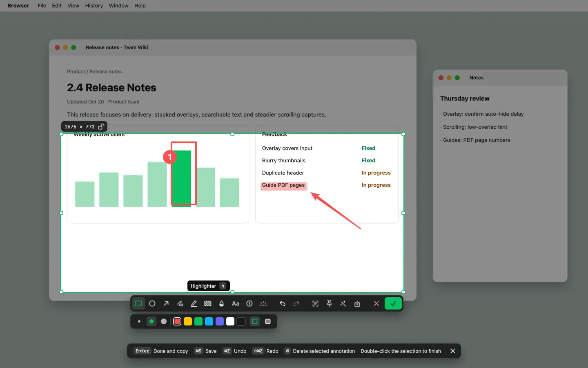Open the Window menu
The height and width of the screenshot is (368, 588).
point(118,6)
